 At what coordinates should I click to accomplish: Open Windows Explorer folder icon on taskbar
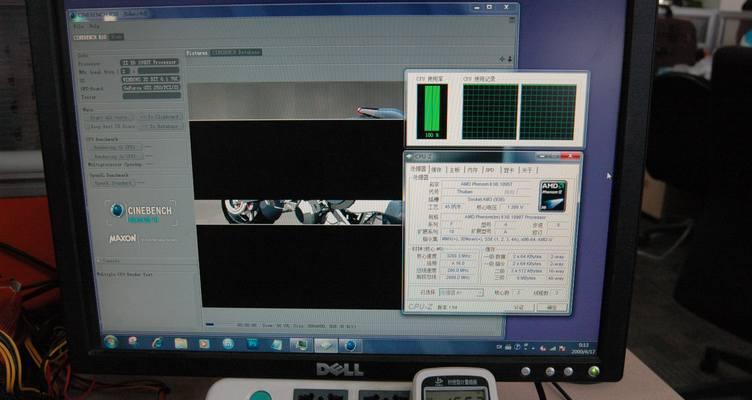(181, 343)
